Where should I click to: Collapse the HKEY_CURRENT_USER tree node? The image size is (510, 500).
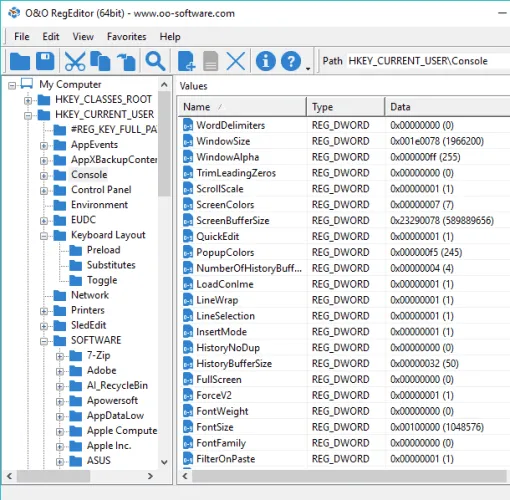click(x=28, y=115)
